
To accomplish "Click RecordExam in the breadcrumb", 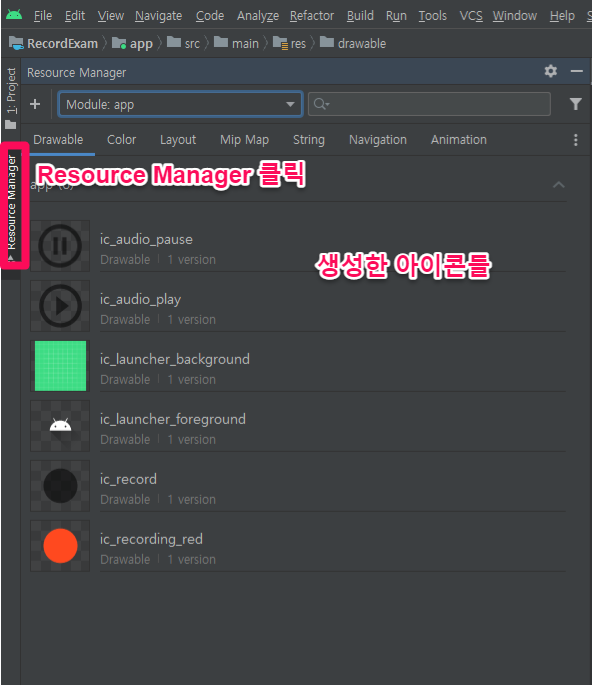I will (53, 43).
